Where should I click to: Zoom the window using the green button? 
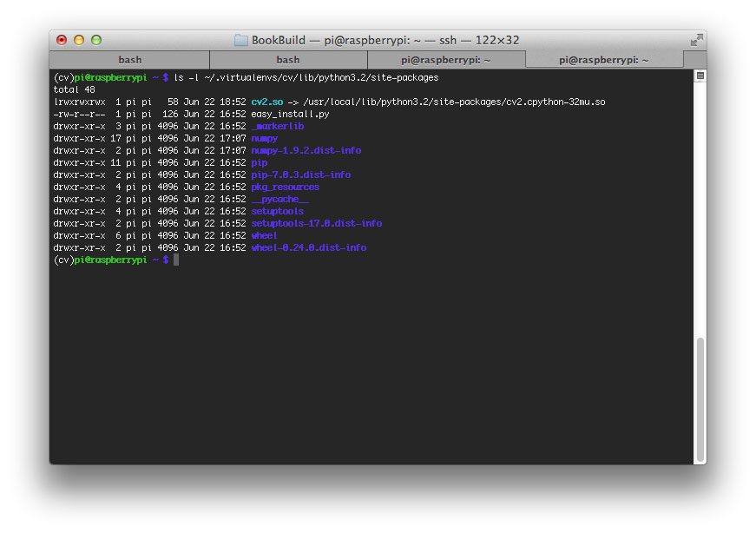click(x=96, y=40)
